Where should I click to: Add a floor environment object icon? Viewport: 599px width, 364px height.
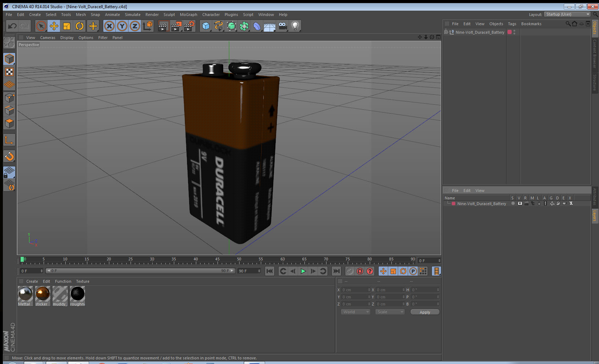click(x=270, y=26)
